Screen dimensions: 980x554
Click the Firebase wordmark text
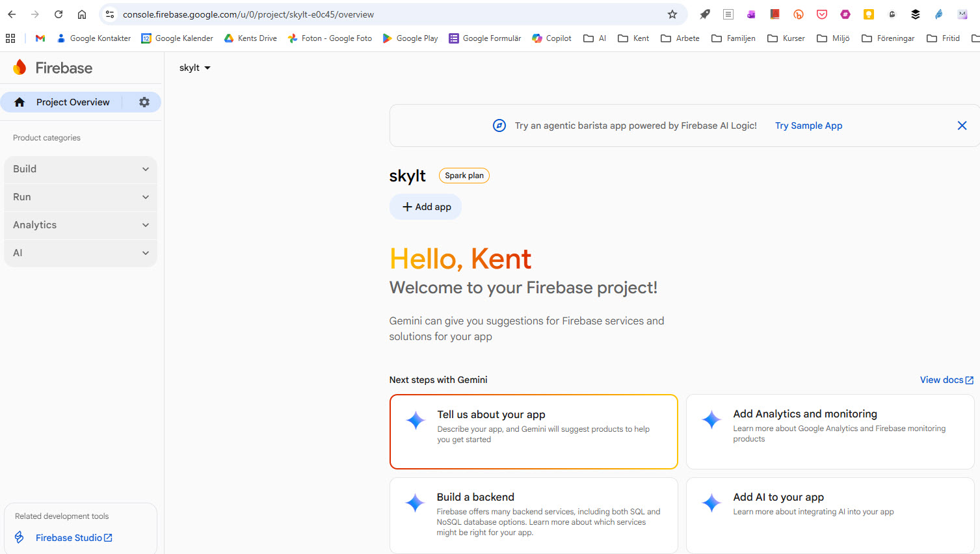(x=64, y=68)
